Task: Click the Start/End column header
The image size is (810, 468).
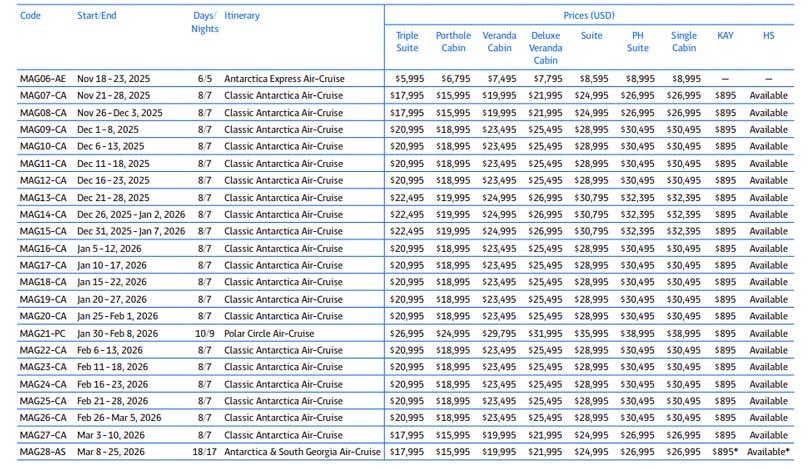Action: 97,15
